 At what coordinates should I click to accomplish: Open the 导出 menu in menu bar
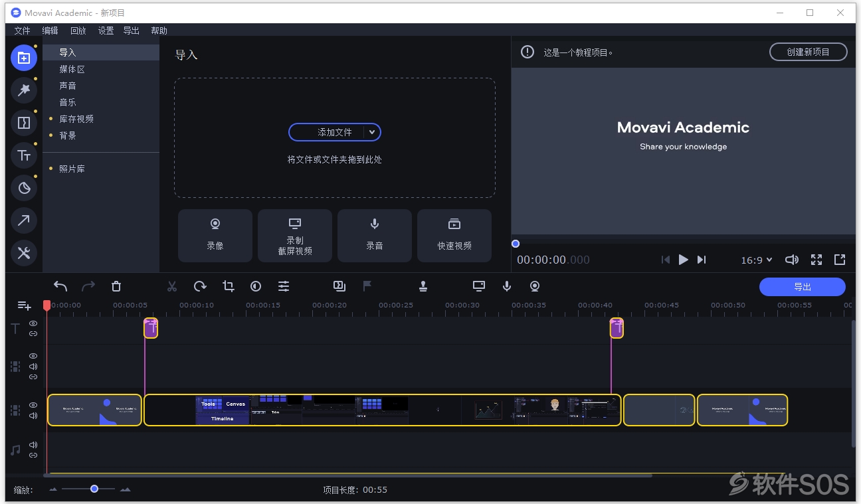coord(132,31)
